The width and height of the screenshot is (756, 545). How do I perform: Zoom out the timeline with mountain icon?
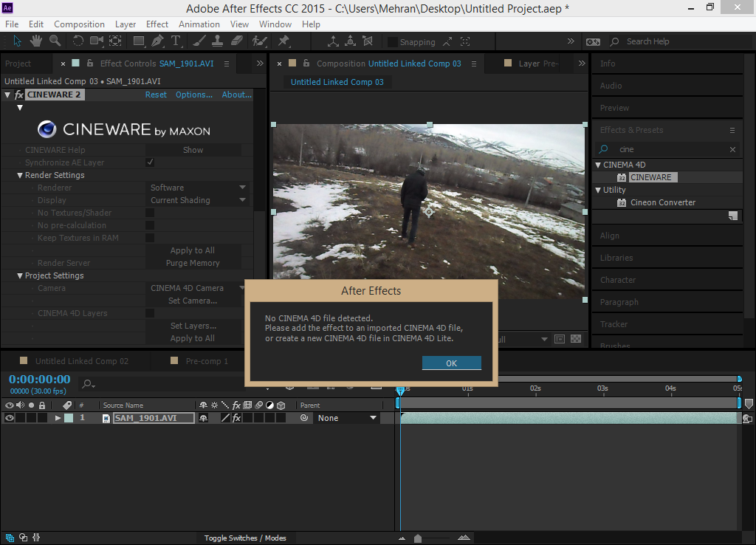tap(402, 538)
